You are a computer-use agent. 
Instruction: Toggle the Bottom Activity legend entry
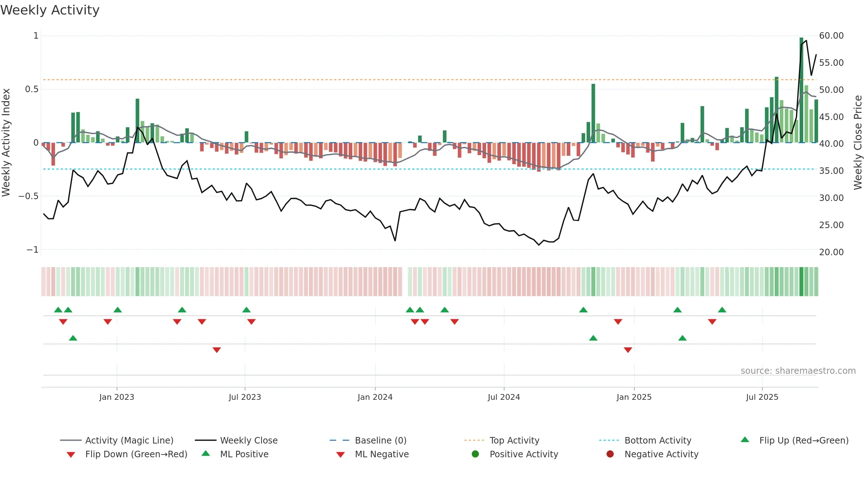click(645, 440)
